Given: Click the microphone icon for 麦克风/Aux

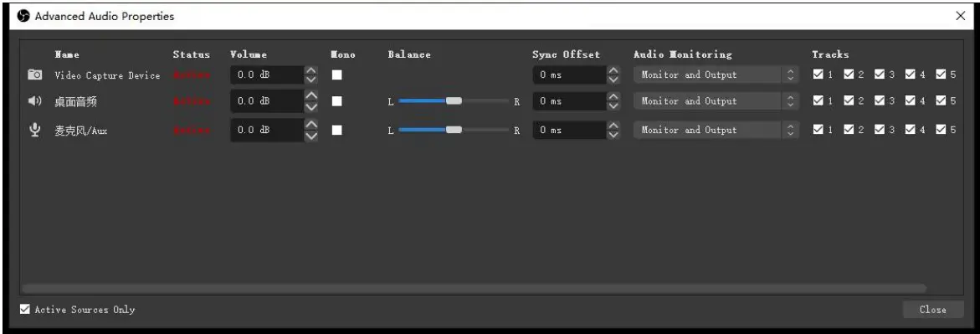Looking at the screenshot, I should click(35, 130).
